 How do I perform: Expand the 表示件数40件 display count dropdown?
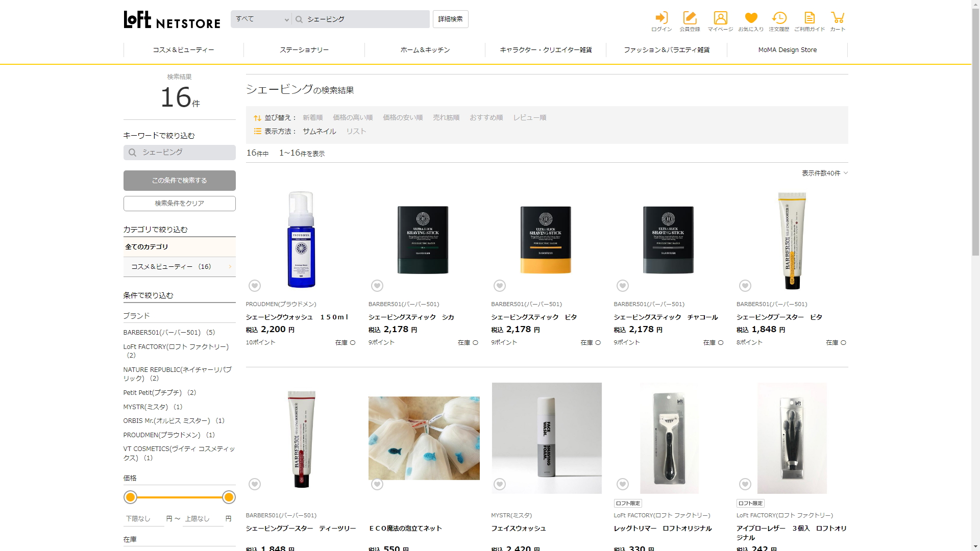pyautogui.click(x=824, y=173)
